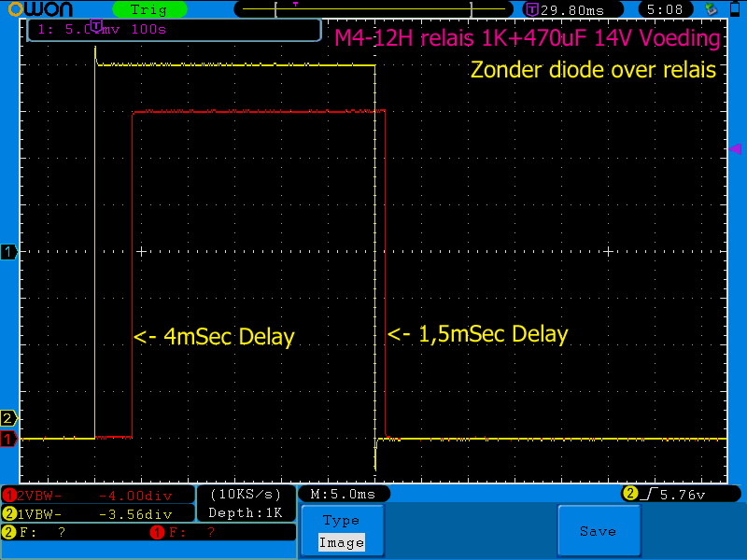Image resolution: width=747 pixels, height=560 pixels.
Task: Click the red channel 1 ground marker
Action: coord(8,439)
